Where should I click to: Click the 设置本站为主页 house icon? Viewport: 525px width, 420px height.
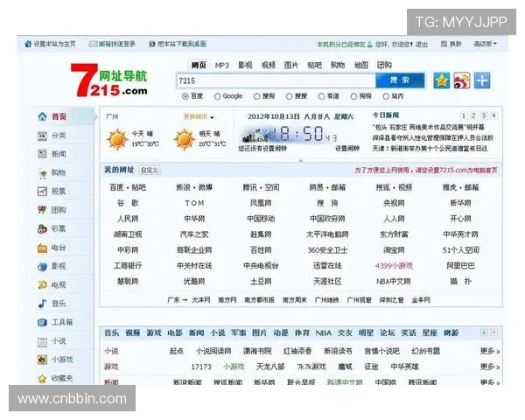[28, 44]
